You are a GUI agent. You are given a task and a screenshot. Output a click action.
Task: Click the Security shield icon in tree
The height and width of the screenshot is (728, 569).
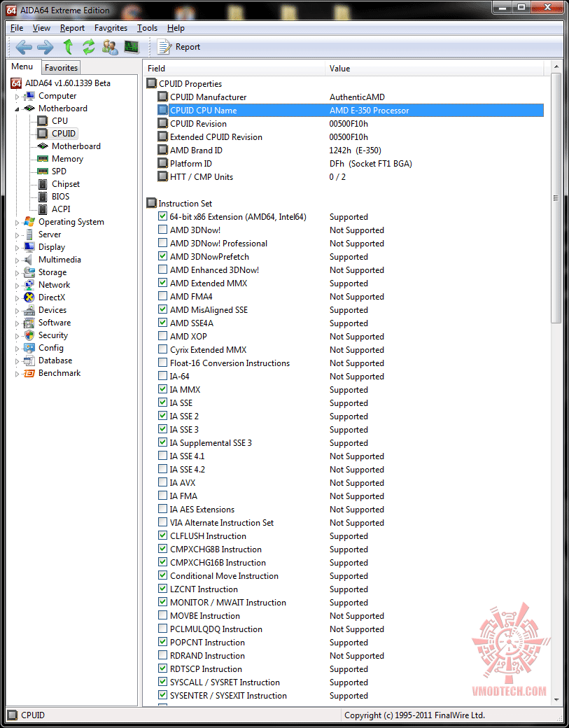[29, 335]
